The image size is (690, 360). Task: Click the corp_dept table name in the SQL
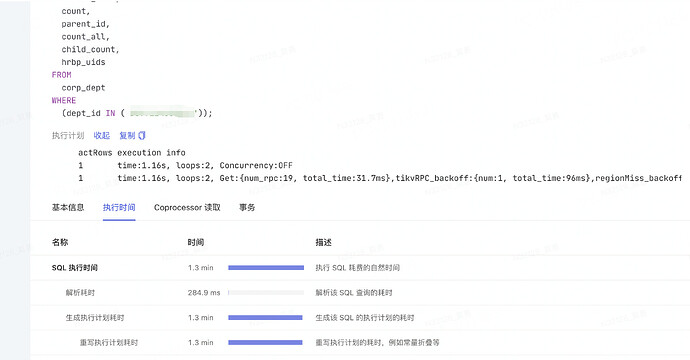click(83, 88)
